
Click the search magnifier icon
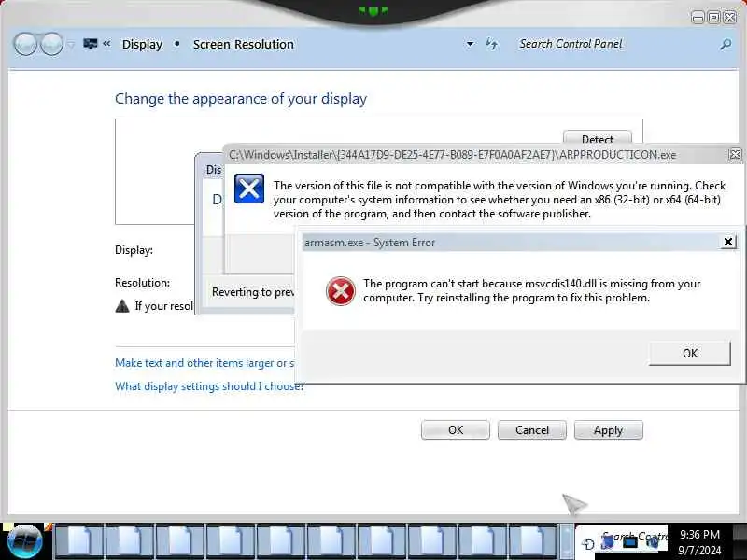coord(726,44)
